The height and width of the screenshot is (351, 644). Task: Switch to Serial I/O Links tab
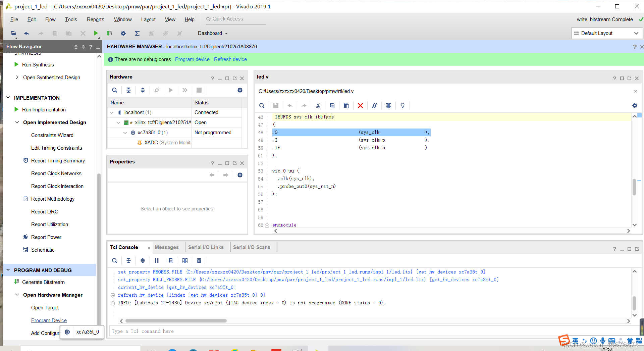click(x=206, y=247)
